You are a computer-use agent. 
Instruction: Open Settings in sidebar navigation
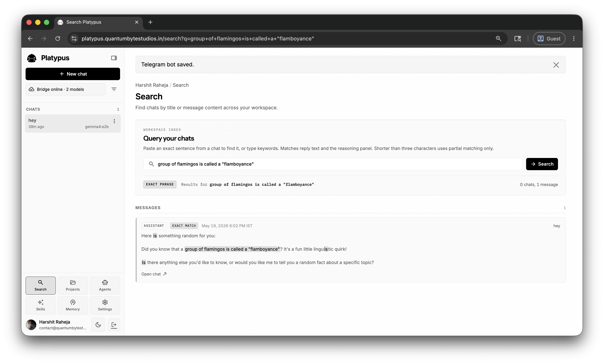(x=105, y=305)
